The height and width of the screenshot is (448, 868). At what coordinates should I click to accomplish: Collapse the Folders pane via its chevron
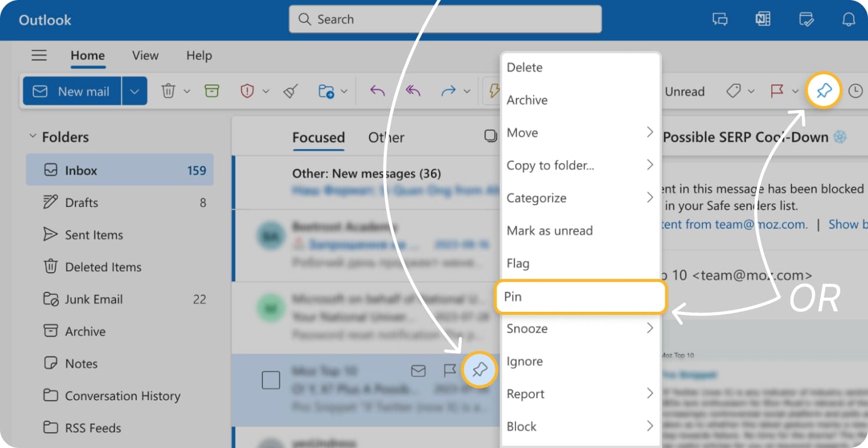click(x=32, y=136)
